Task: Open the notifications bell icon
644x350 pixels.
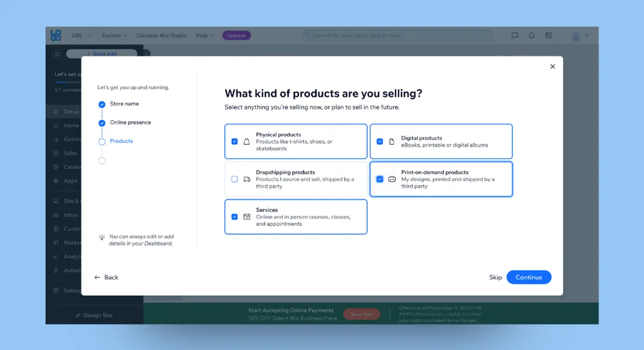Action: [x=531, y=35]
